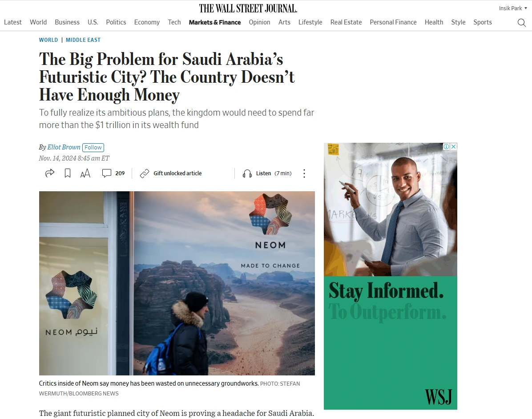Click the gift unlocked article link icon
532x419 pixels.
tap(145, 173)
